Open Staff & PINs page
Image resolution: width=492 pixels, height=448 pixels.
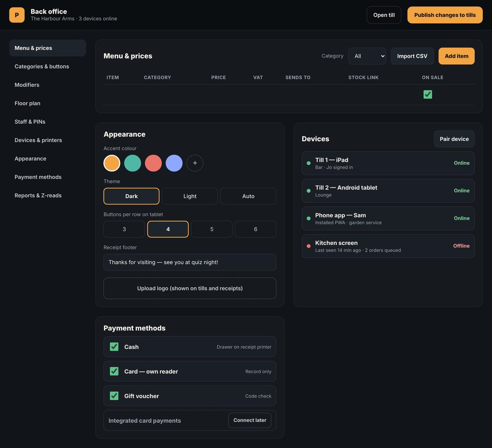coord(47,122)
